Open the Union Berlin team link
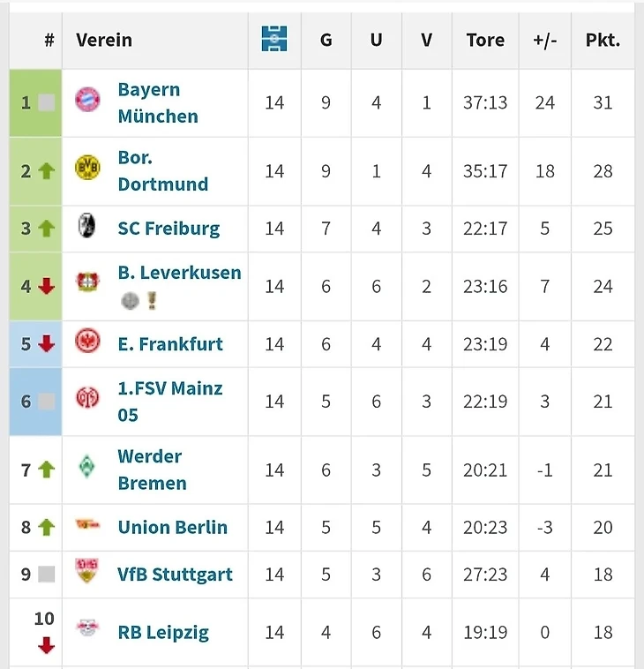 [x=172, y=527]
